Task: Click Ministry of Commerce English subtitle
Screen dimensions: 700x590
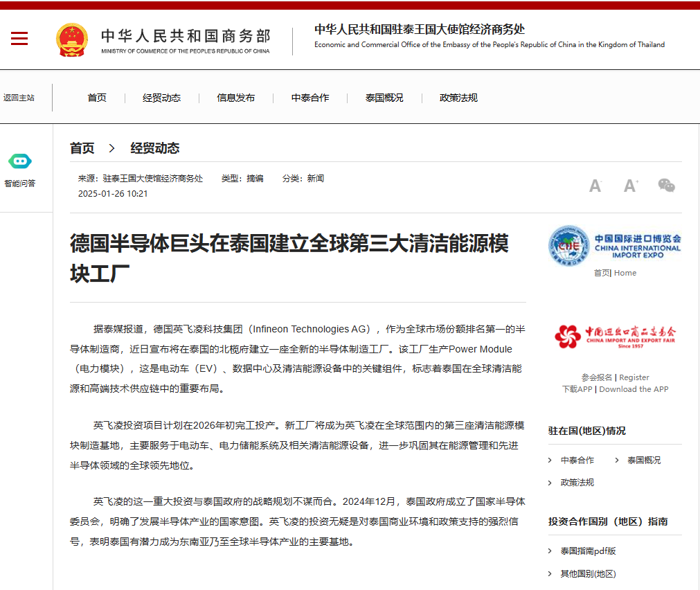Action: (186, 51)
